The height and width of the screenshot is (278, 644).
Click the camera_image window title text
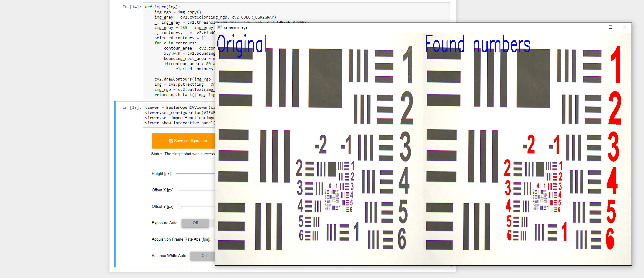click(x=236, y=27)
